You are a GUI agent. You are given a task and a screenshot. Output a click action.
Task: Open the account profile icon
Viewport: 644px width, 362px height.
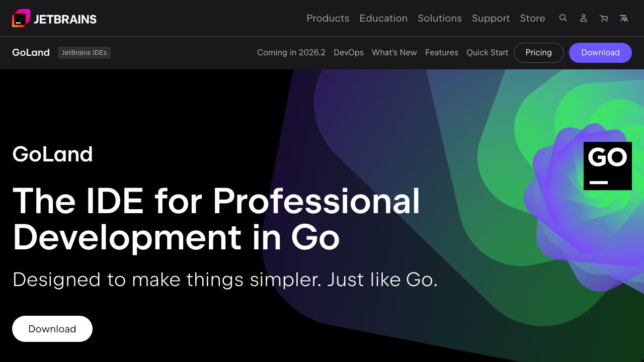pos(584,18)
